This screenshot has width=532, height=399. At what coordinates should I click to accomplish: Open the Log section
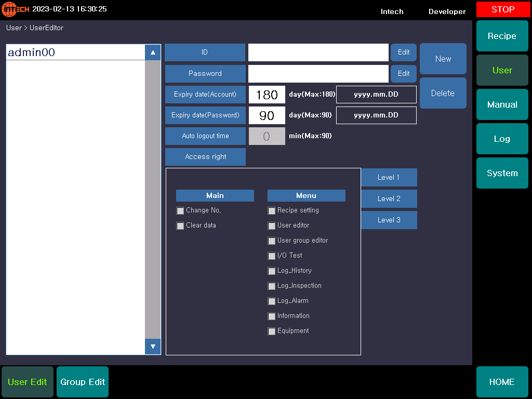tap(502, 139)
